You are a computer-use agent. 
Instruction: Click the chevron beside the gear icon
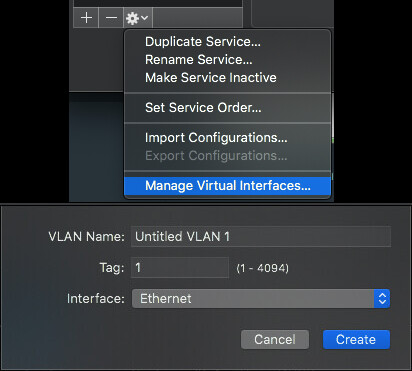pos(145,17)
